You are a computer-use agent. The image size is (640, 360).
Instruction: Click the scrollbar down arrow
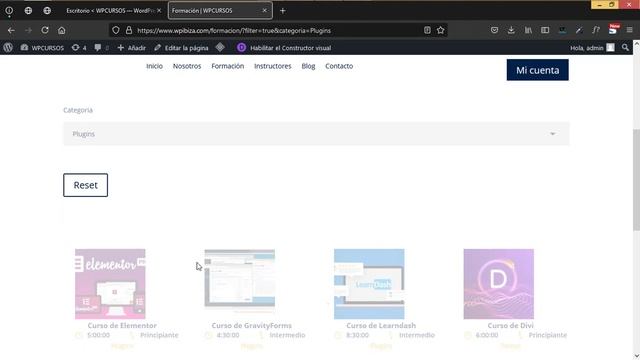pyautogui.click(x=636, y=356)
